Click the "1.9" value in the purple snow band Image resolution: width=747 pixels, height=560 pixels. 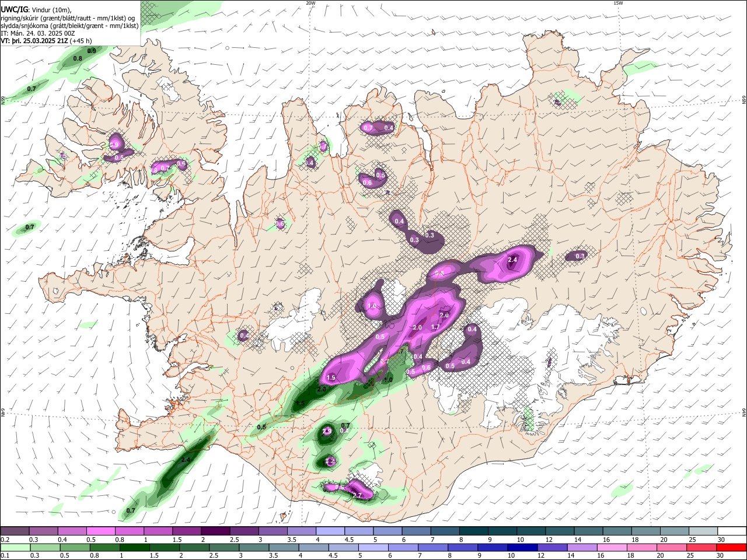[331, 378]
